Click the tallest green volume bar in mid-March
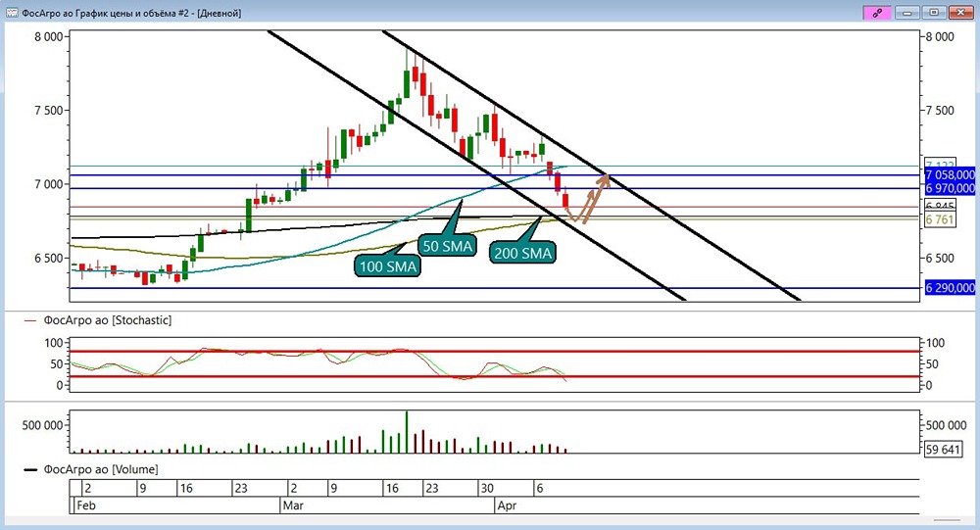The height and width of the screenshot is (530, 980). (407, 432)
